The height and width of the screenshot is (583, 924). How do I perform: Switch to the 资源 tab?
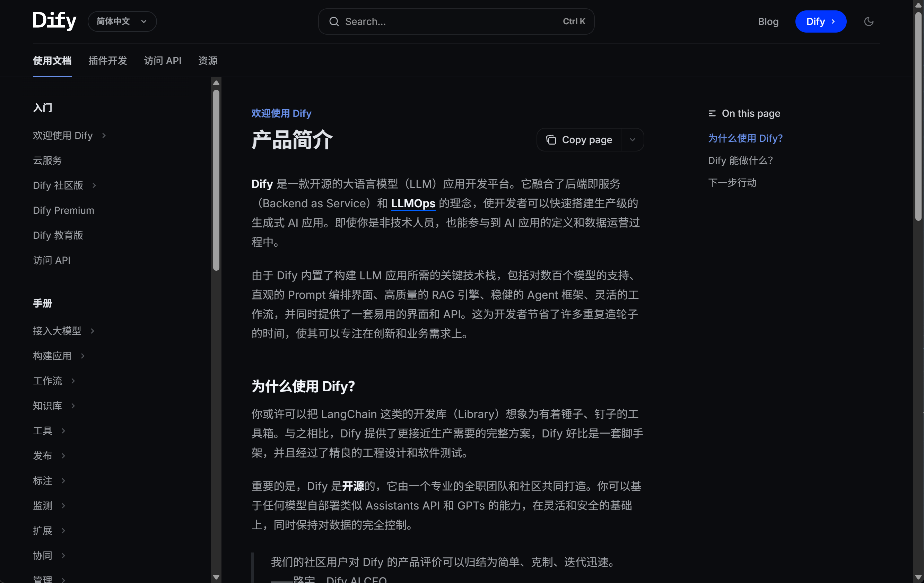(x=208, y=61)
